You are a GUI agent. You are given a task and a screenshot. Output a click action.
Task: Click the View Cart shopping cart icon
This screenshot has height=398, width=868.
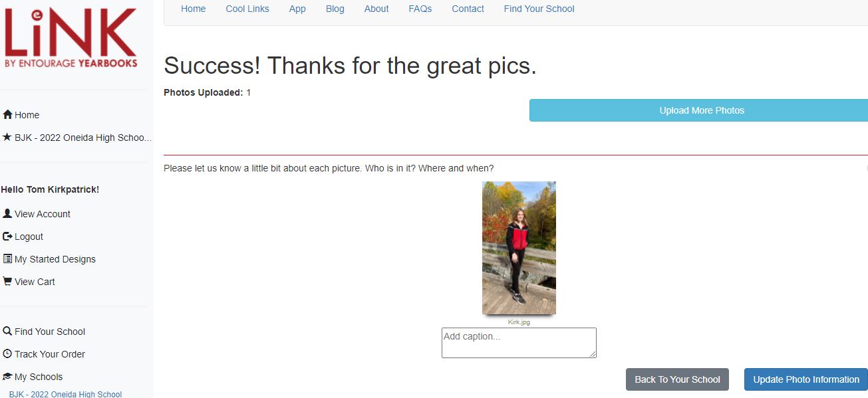point(7,281)
